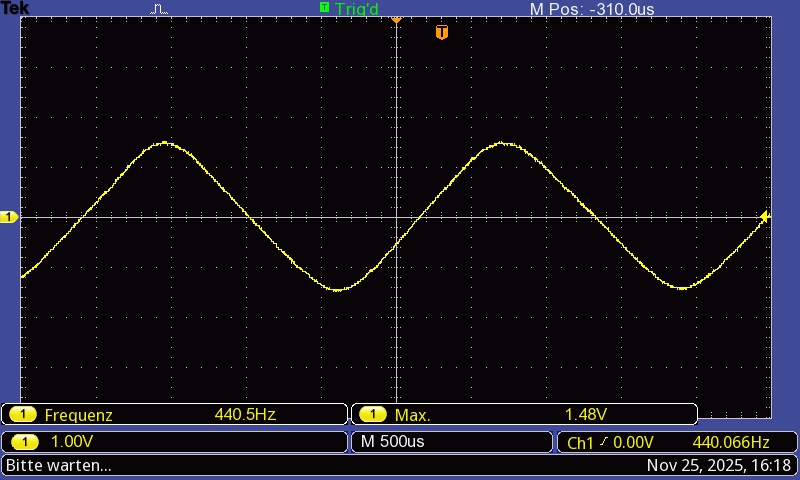Select the Frequenz measurement label
Screen dimensions: 800x480
click(x=78, y=415)
